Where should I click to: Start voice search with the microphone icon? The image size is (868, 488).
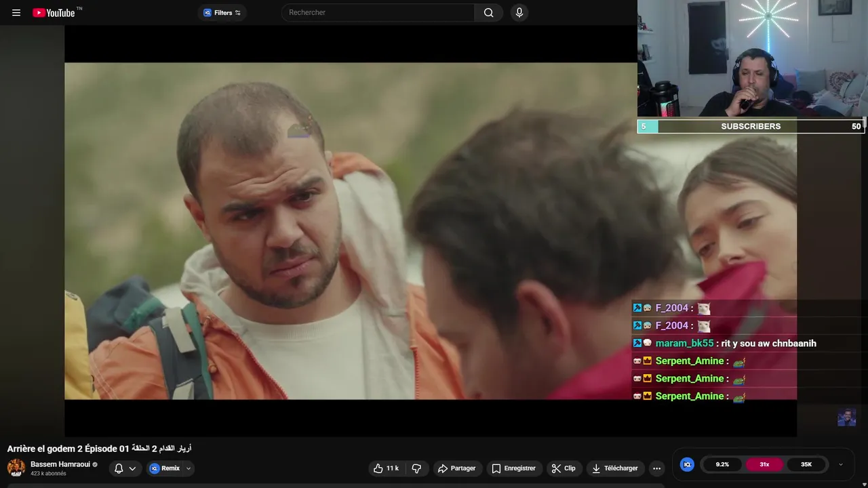coord(519,12)
